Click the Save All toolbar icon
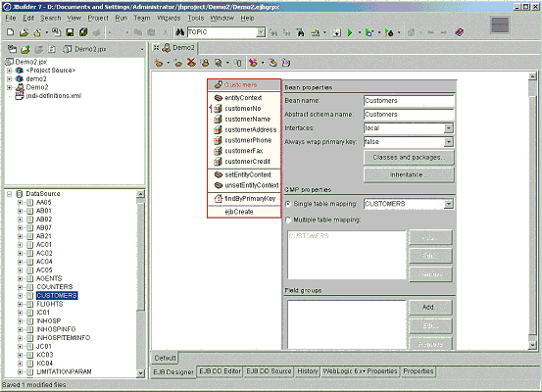Screen dimensions: 542x392 tap(83, 32)
